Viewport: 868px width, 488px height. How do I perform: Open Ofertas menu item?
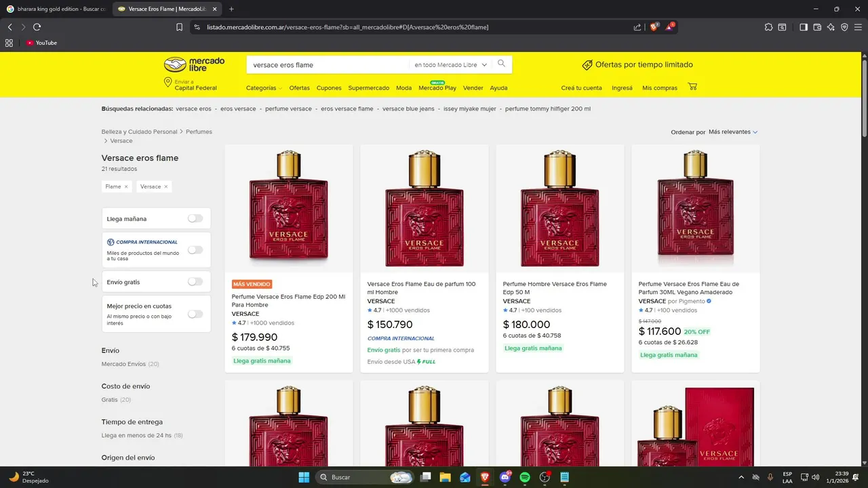click(299, 88)
